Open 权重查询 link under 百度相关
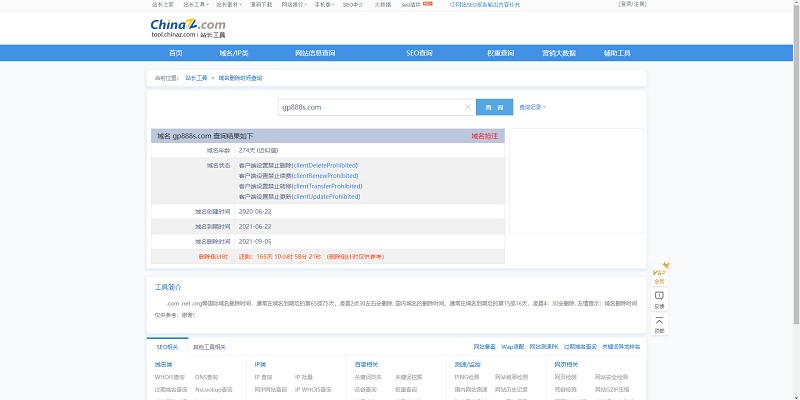This screenshot has width=800, height=400. pos(406,389)
